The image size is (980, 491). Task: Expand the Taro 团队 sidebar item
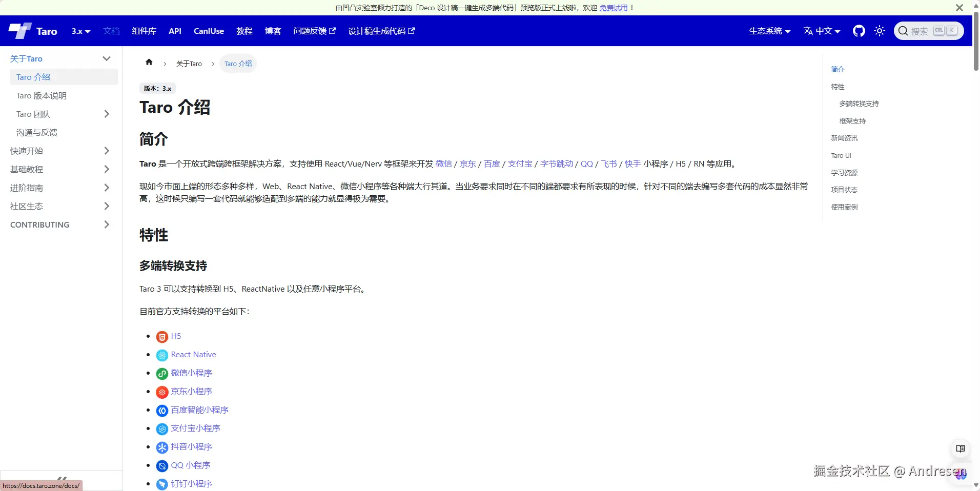(x=107, y=114)
